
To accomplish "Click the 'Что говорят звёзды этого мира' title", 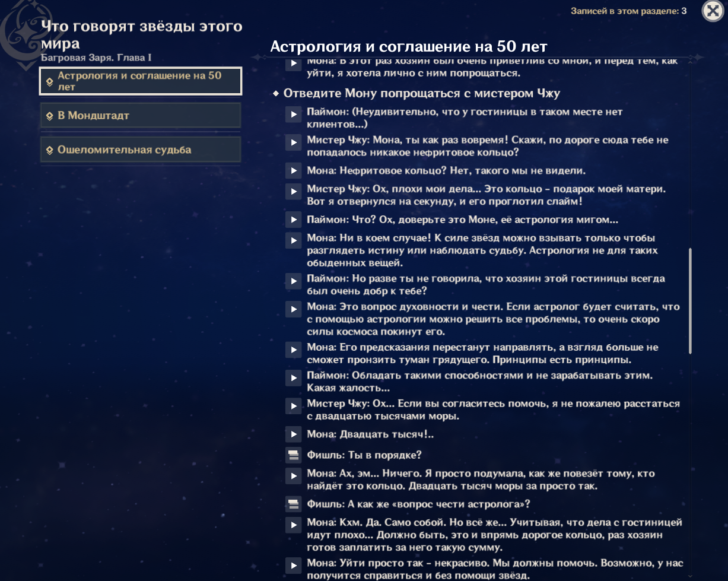I will [x=142, y=35].
